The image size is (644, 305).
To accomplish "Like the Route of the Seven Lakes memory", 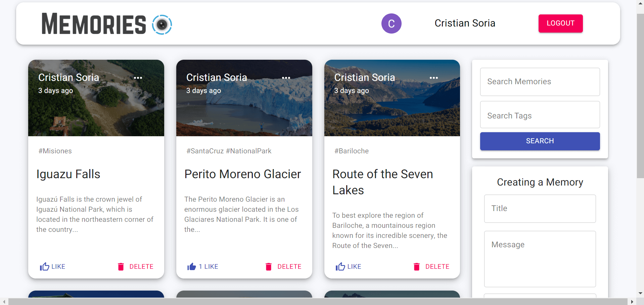I will click(x=349, y=266).
